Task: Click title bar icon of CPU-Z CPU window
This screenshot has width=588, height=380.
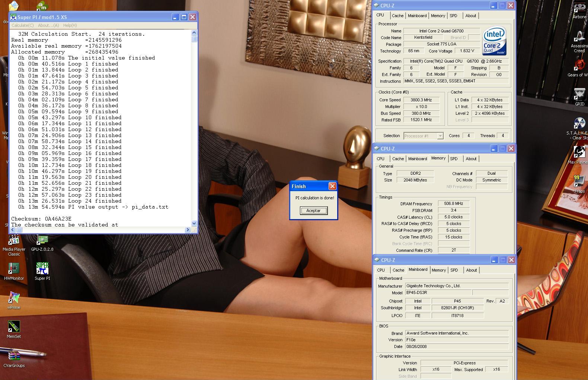Action: point(376,6)
